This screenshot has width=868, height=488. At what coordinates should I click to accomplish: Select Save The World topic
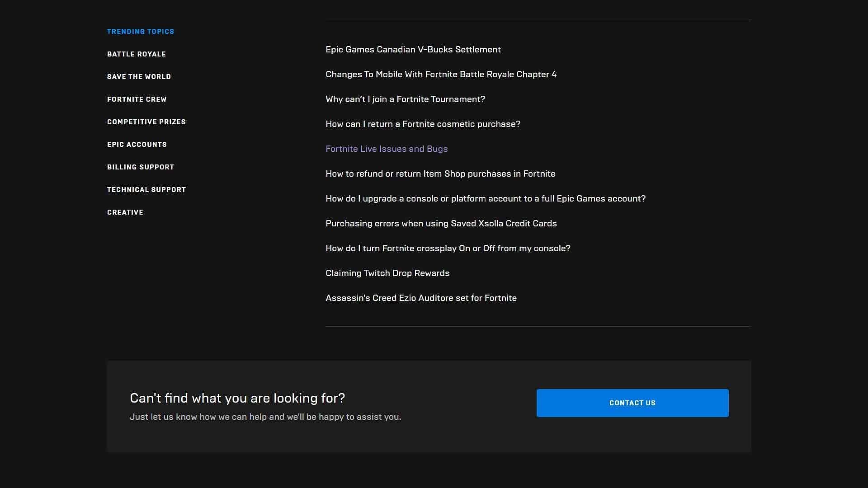140,76
